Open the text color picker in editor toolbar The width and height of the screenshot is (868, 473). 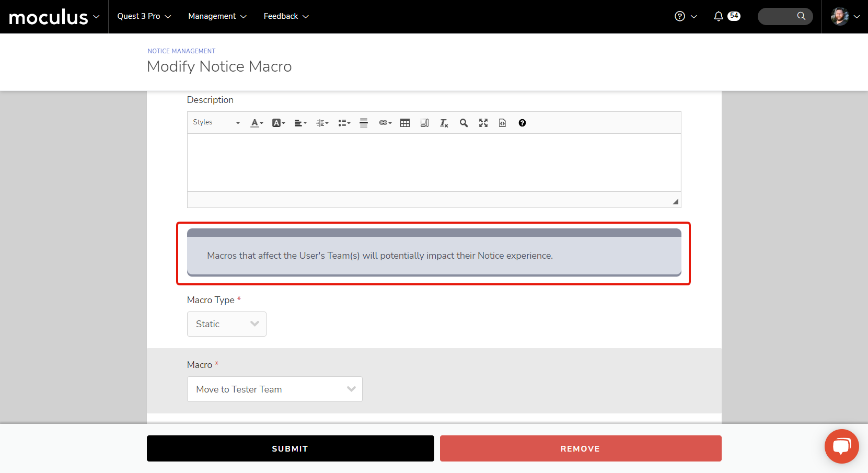click(x=256, y=123)
